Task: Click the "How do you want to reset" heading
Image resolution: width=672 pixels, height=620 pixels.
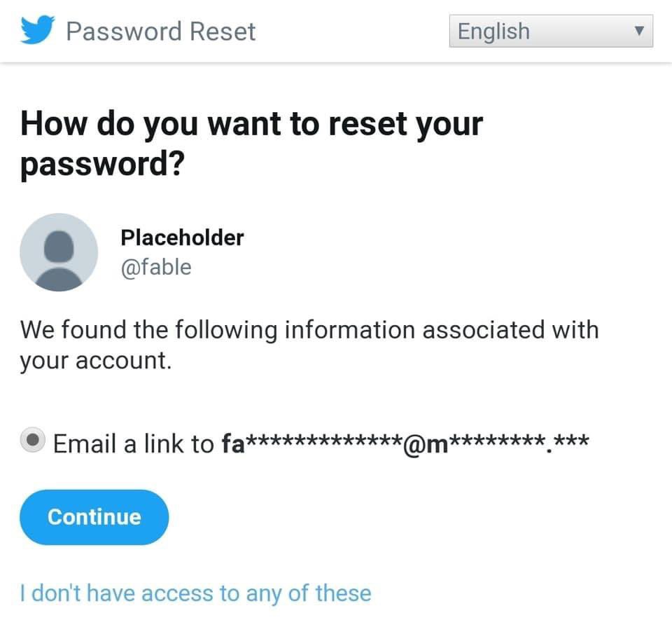Action: point(252,125)
